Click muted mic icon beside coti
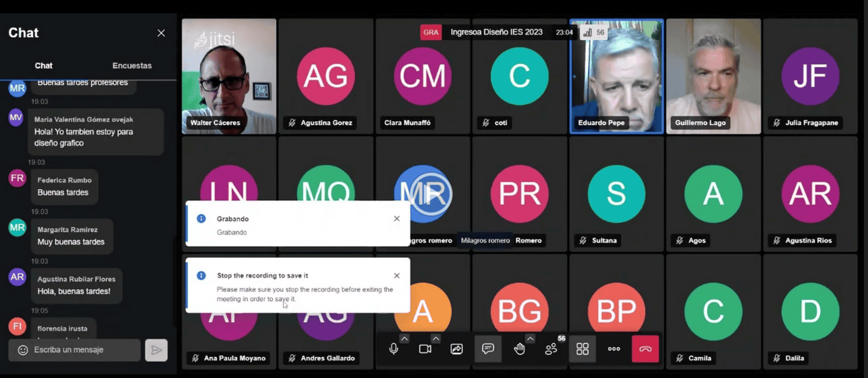 [486, 123]
